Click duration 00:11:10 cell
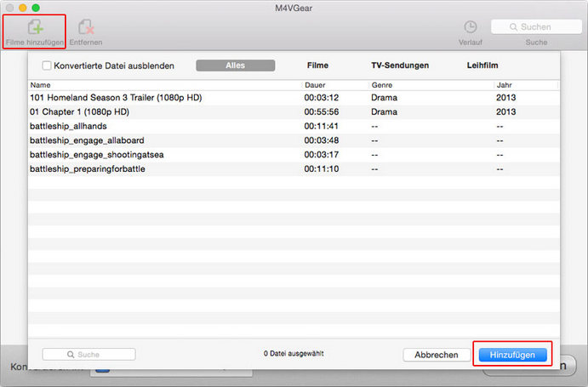Viewport: 588px width, 387px height. click(322, 169)
